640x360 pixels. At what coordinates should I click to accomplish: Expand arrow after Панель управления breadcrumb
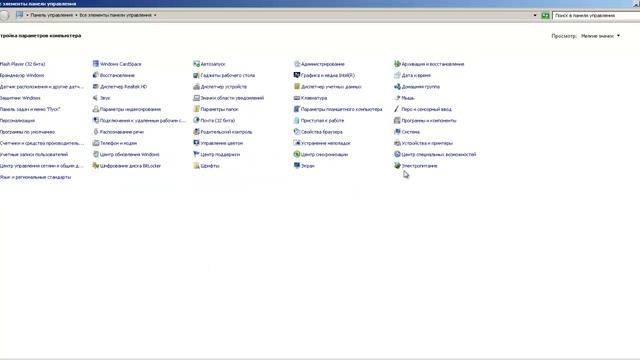coord(76,15)
